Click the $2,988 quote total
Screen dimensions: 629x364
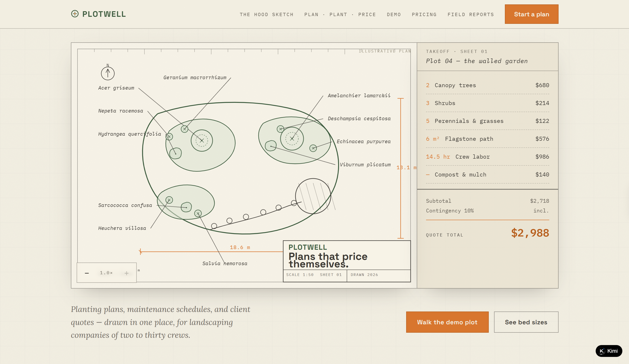(530, 233)
